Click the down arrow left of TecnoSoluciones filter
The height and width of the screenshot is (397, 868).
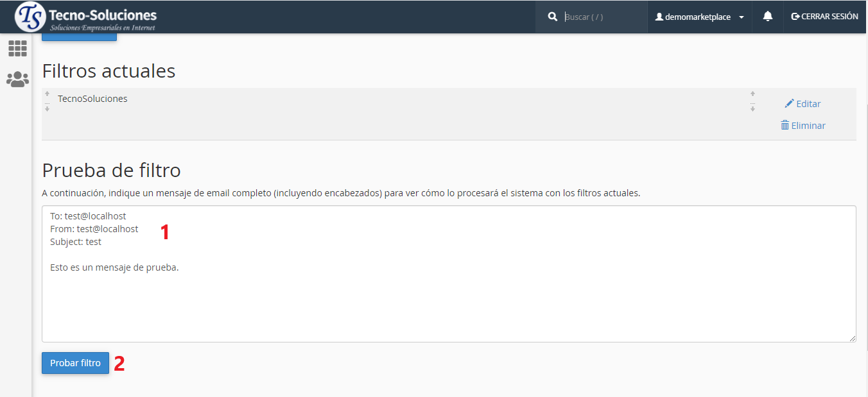[x=47, y=110]
